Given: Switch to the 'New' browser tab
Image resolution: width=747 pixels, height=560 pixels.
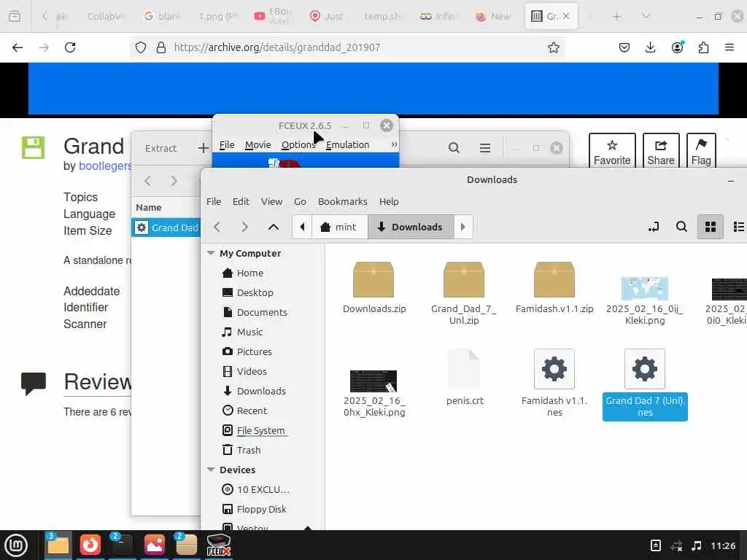Looking at the screenshot, I should (x=494, y=16).
